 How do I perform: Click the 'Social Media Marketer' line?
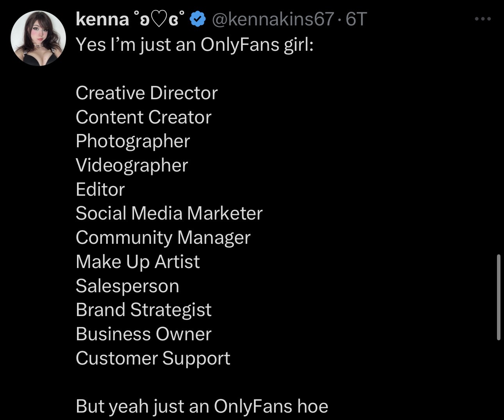pos(169,213)
